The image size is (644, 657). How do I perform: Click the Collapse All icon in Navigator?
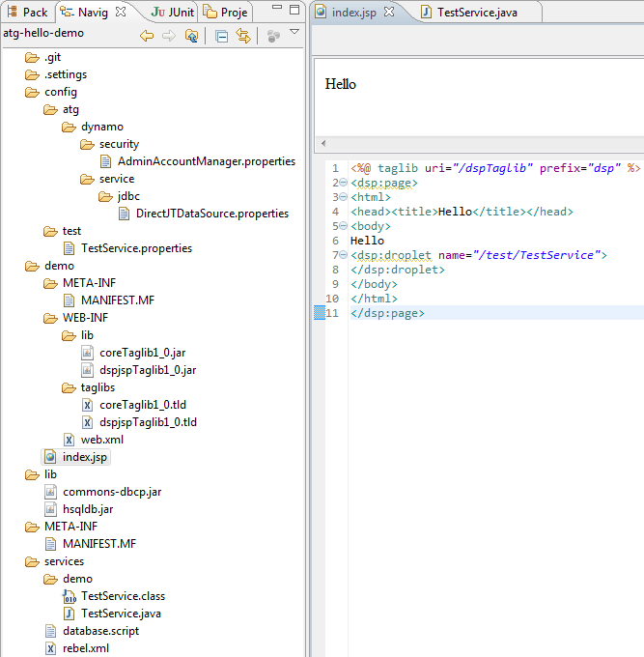[221, 37]
